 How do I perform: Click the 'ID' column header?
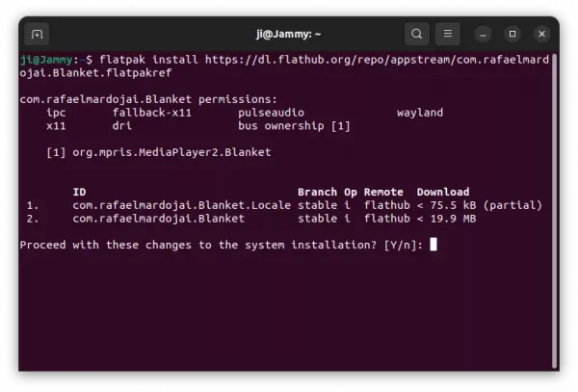(79, 192)
